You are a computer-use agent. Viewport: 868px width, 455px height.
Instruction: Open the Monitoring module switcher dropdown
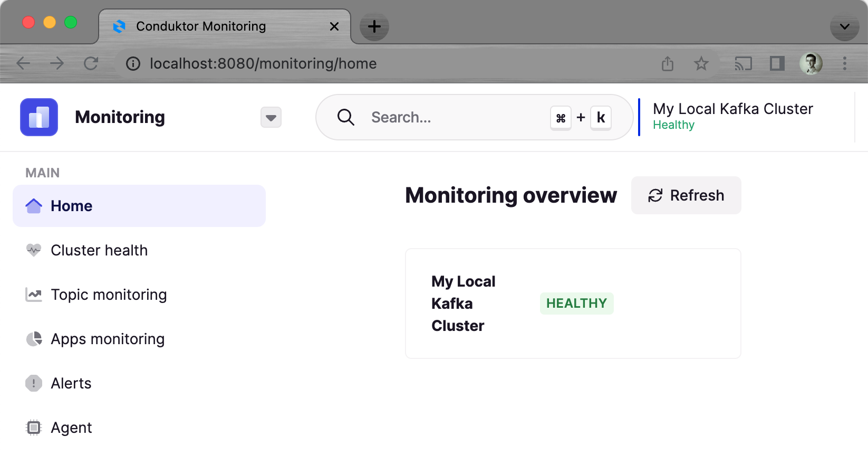[x=271, y=117]
